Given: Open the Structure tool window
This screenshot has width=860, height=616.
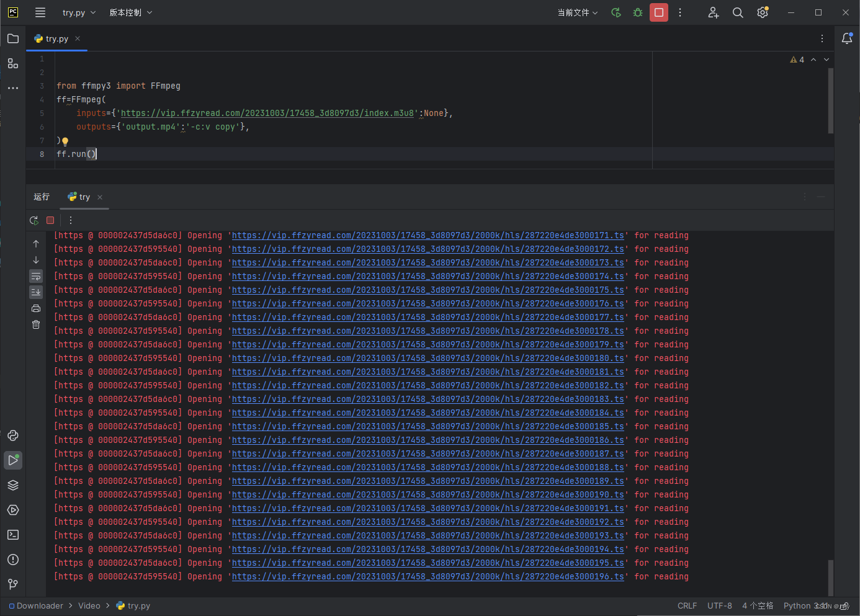Looking at the screenshot, I should point(13,63).
